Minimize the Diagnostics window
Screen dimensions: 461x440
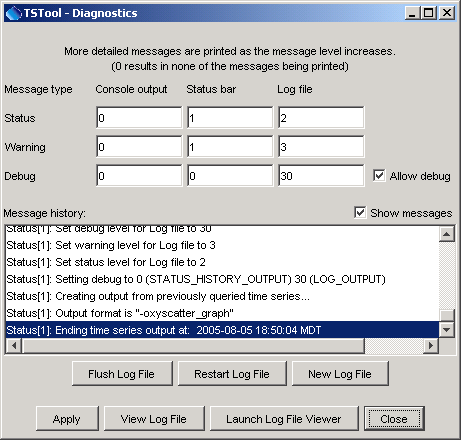pyautogui.click(x=412, y=13)
